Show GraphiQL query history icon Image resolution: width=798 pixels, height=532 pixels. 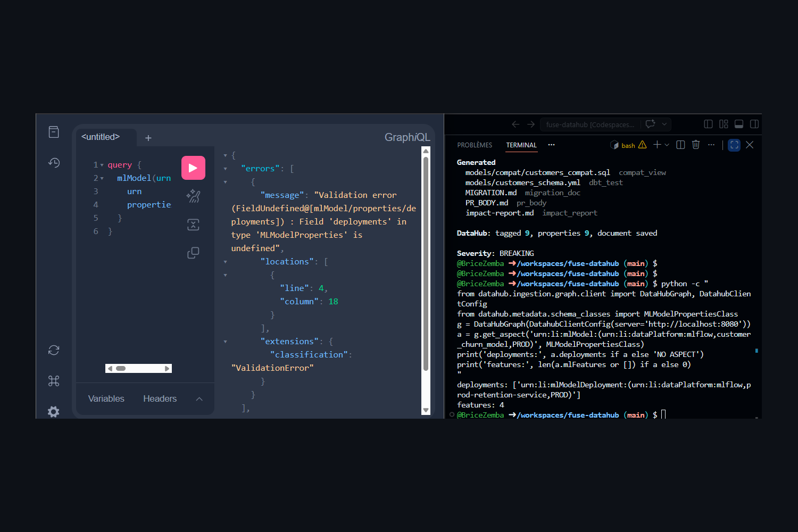tap(54, 163)
